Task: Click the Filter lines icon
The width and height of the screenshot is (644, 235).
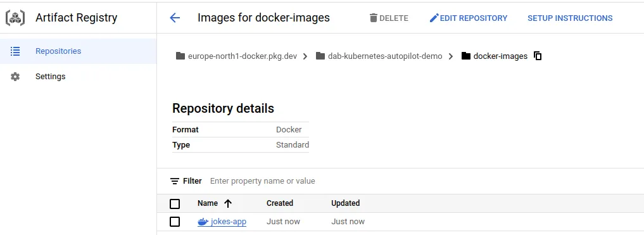Action: [175, 181]
